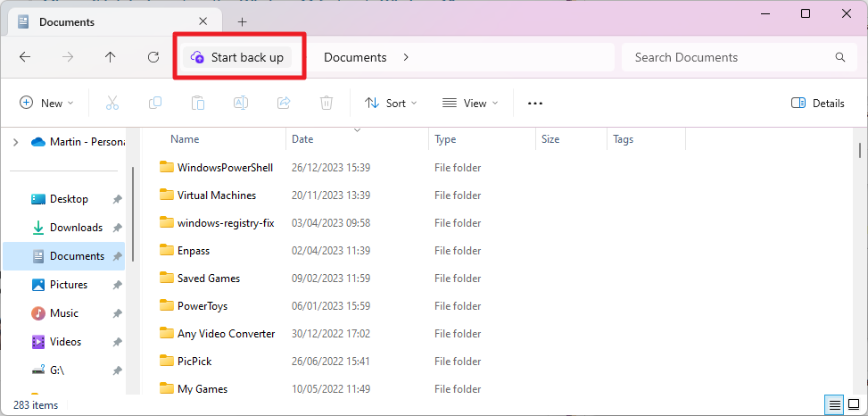Toggle the Details pane
Screen dimensions: 868x416
tap(818, 103)
